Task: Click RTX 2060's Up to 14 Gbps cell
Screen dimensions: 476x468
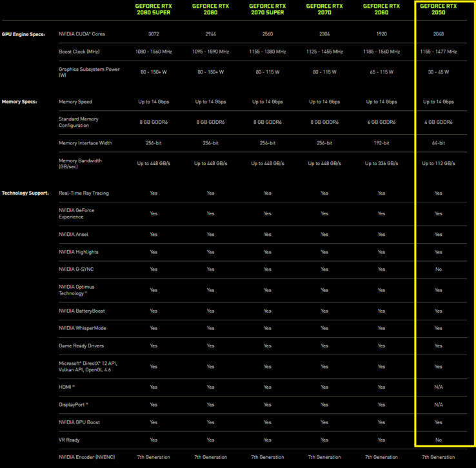Action: pyautogui.click(x=382, y=102)
